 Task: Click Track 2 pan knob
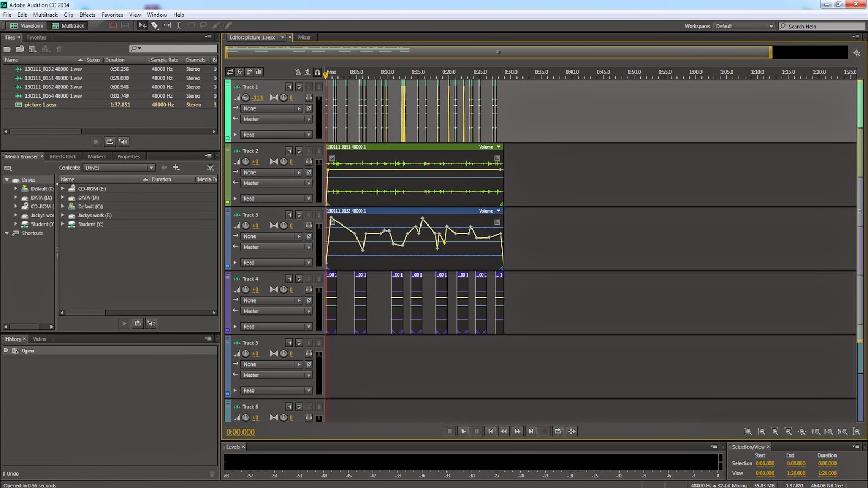click(283, 162)
